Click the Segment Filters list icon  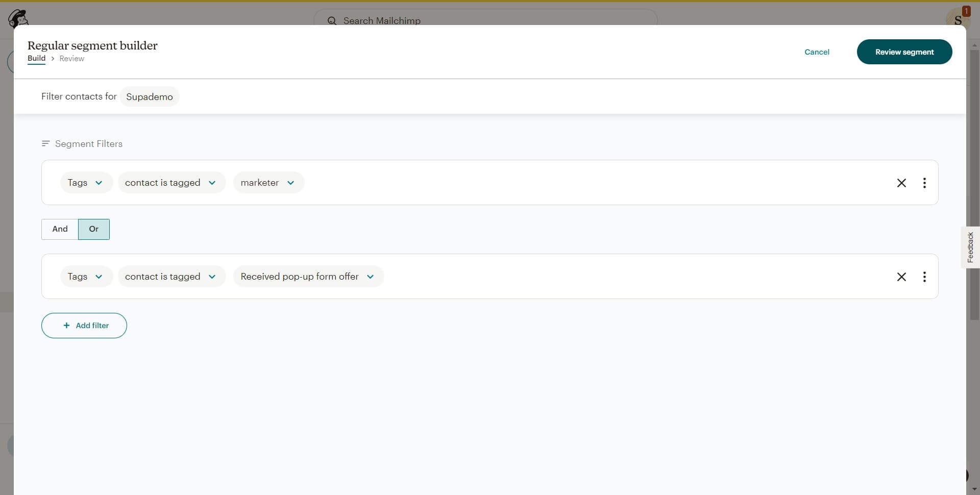coord(45,144)
